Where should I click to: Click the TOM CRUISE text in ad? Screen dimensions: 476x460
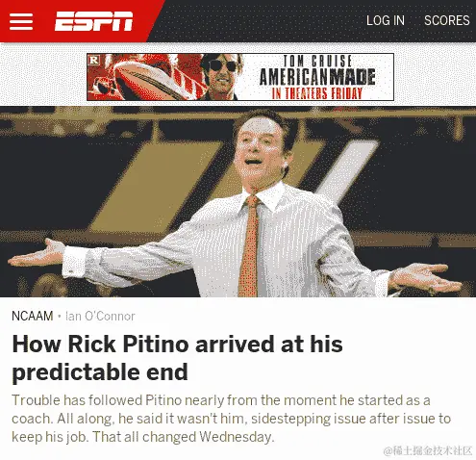click(317, 62)
